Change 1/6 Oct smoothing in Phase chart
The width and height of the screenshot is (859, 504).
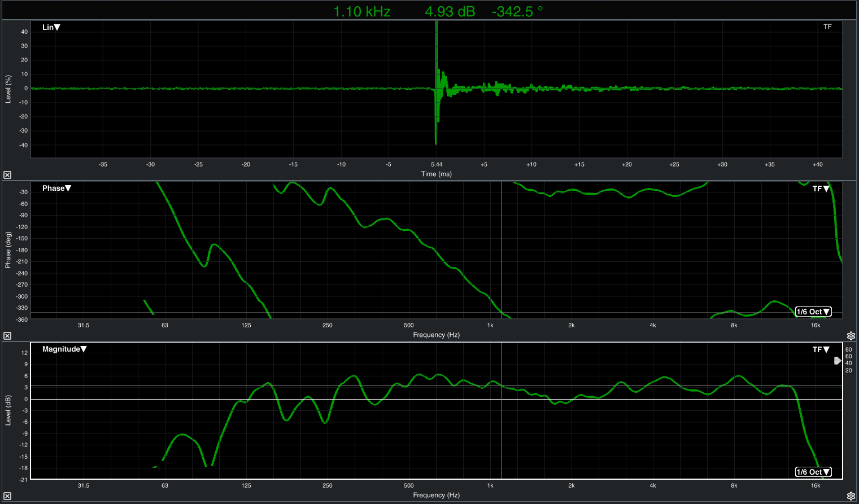(813, 312)
